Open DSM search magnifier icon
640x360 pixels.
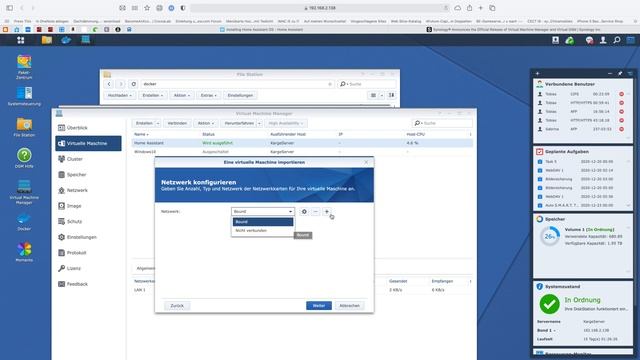[617, 40]
